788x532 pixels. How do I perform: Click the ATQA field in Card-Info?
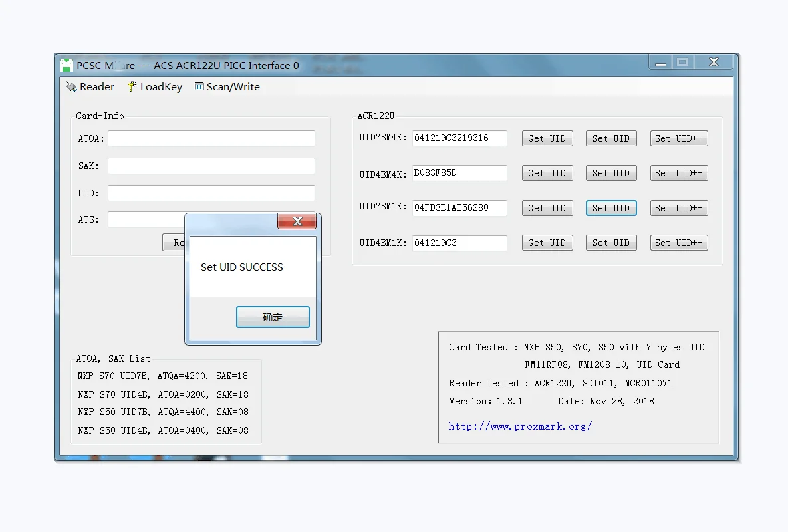[x=211, y=138]
